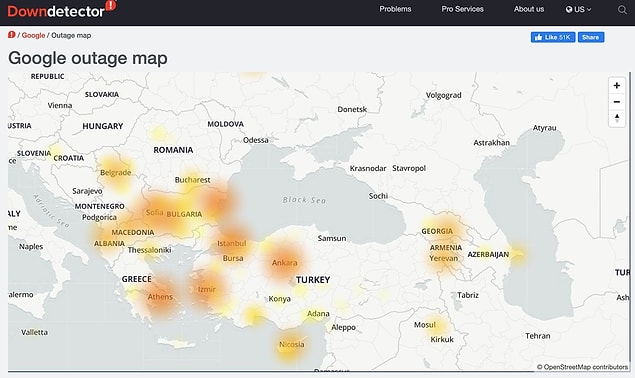
Task: Click the GEORGIA country label
Action: click(x=437, y=231)
